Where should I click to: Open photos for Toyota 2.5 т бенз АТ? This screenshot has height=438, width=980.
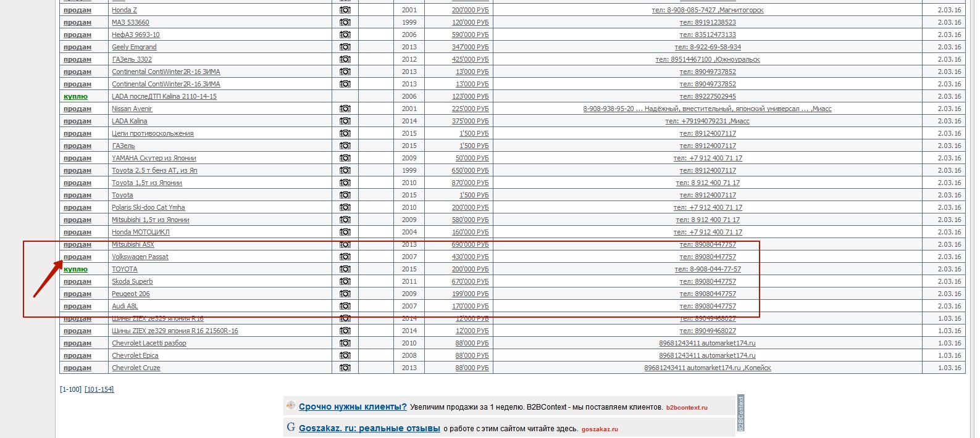pos(345,170)
